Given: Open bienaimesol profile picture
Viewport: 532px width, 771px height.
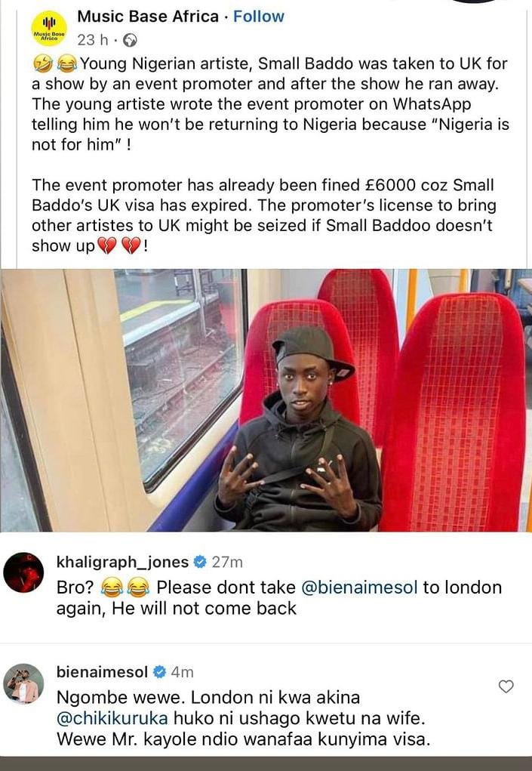Looking at the screenshot, I should point(23,683).
